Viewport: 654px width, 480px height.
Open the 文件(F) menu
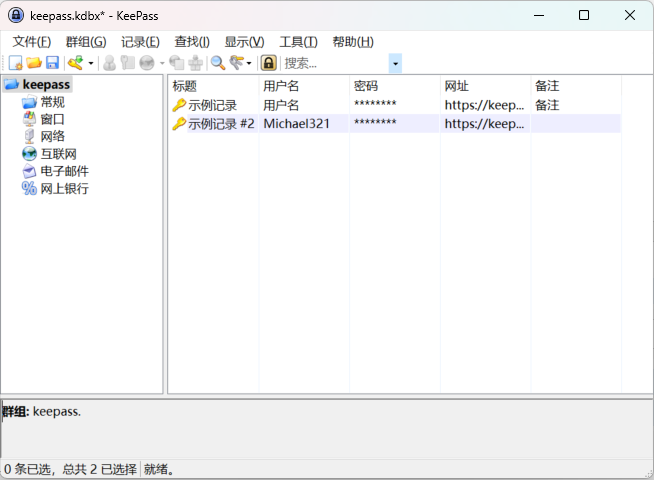[32, 42]
